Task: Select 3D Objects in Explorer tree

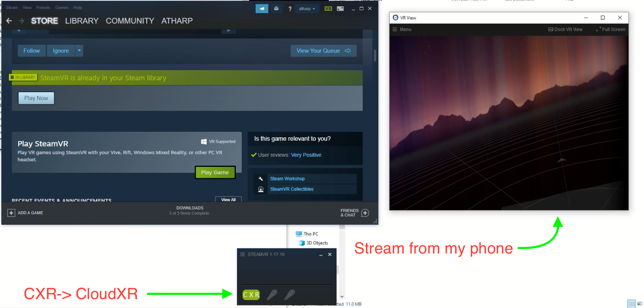Action: 317,243
